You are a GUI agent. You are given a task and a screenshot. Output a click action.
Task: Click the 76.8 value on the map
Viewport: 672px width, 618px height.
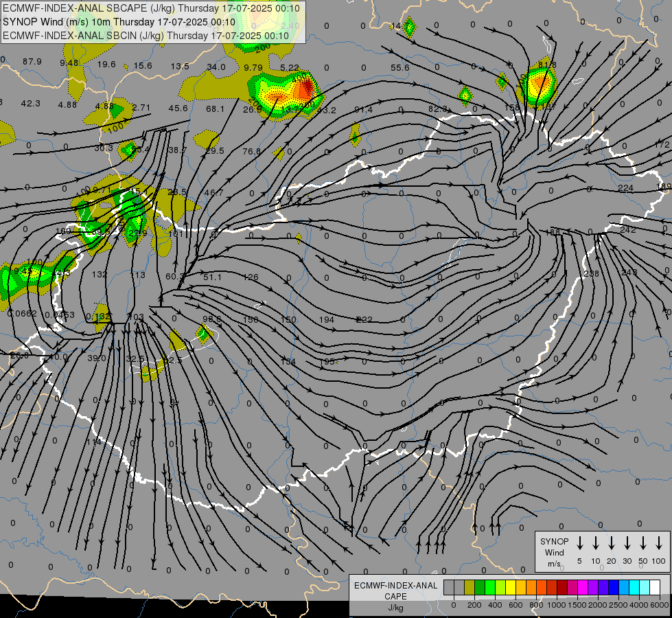tap(252, 151)
